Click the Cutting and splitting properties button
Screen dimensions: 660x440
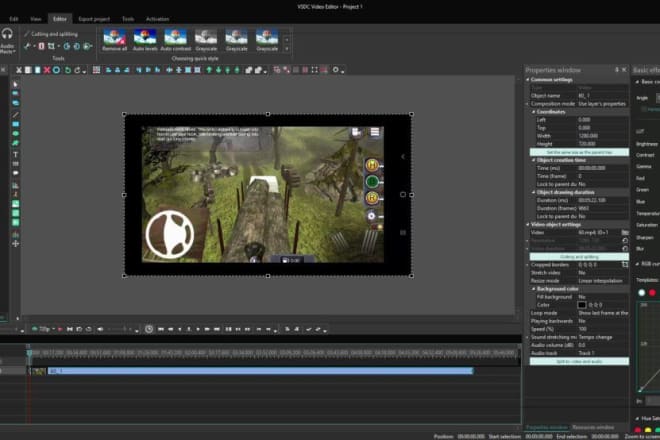579,256
